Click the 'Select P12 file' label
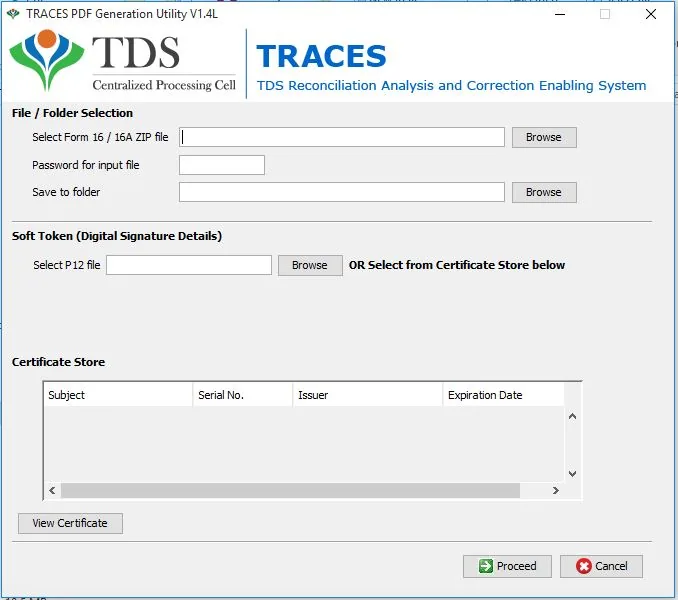 pyautogui.click(x=67, y=265)
